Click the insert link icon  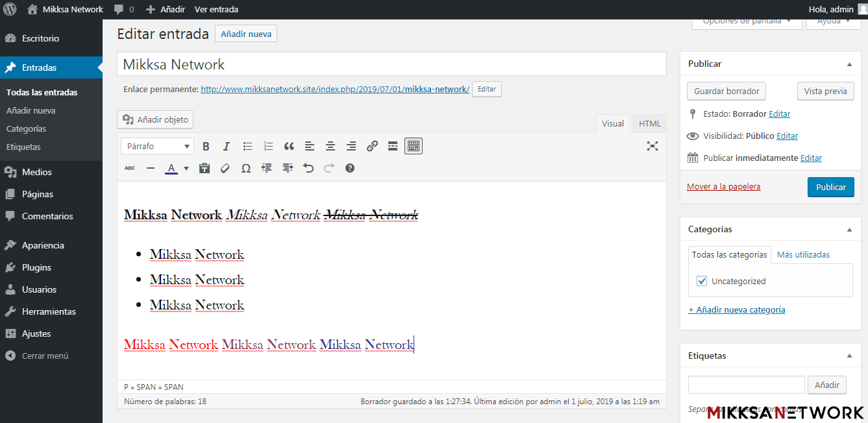372,147
